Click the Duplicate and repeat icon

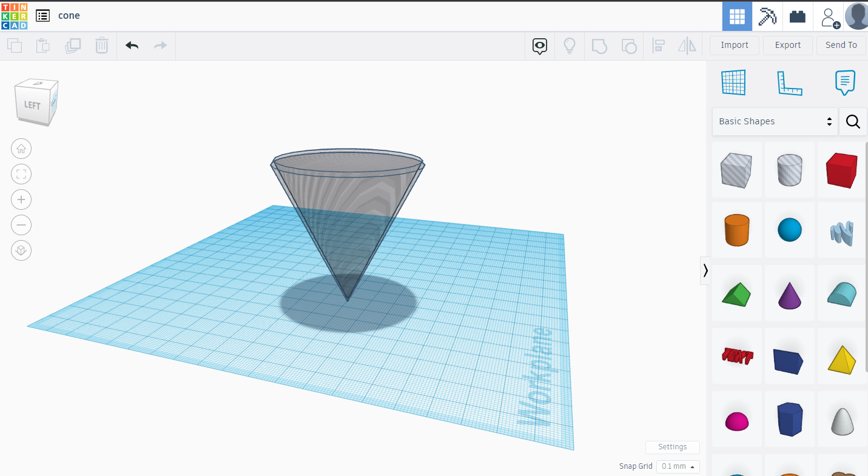[x=73, y=45]
